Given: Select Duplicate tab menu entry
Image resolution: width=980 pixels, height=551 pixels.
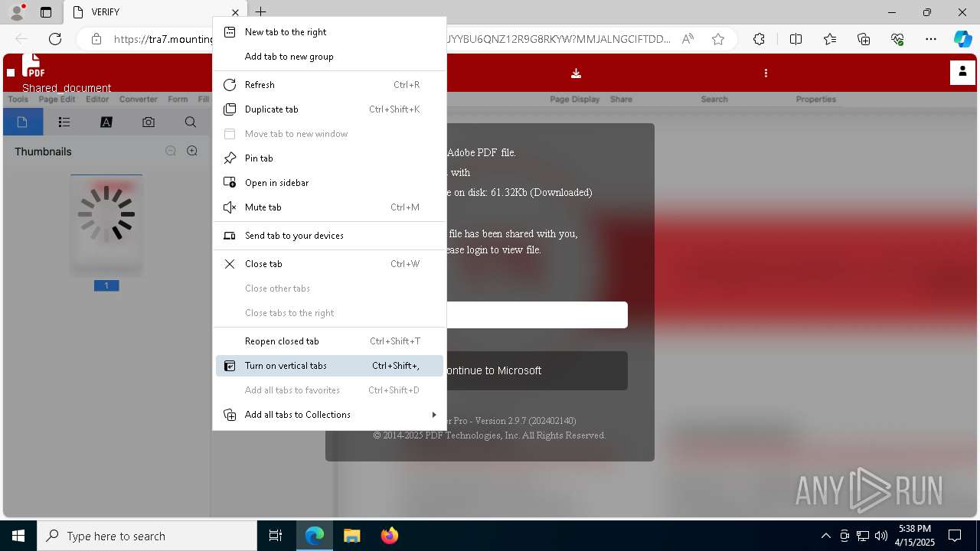Looking at the screenshot, I should coord(329,109).
